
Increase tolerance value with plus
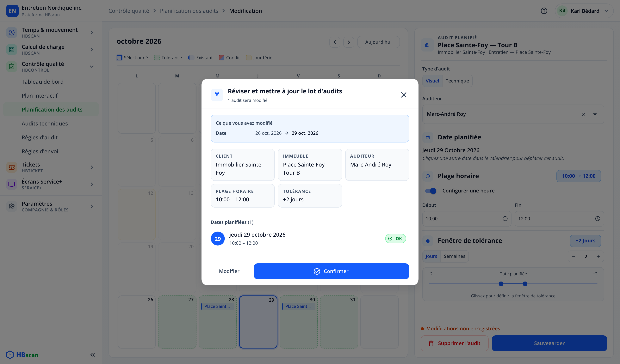tap(598, 256)
